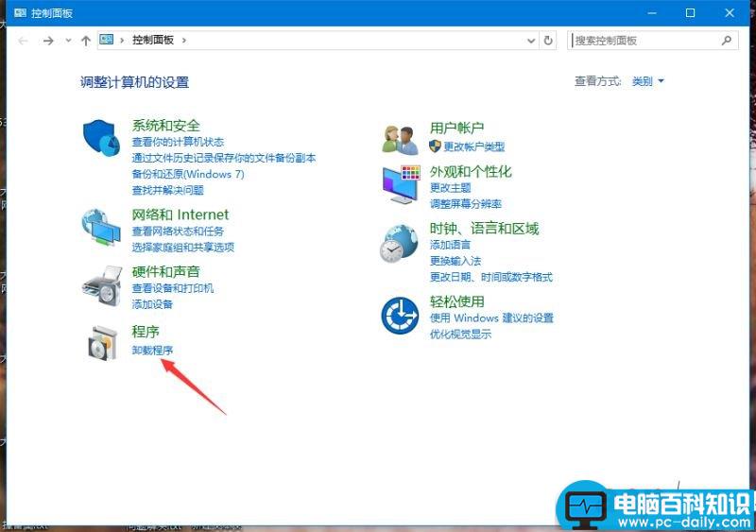Click 卸载程序 link
Image resolution: width=756 pixels, height=532 pixels.
[x=152, y=351]
